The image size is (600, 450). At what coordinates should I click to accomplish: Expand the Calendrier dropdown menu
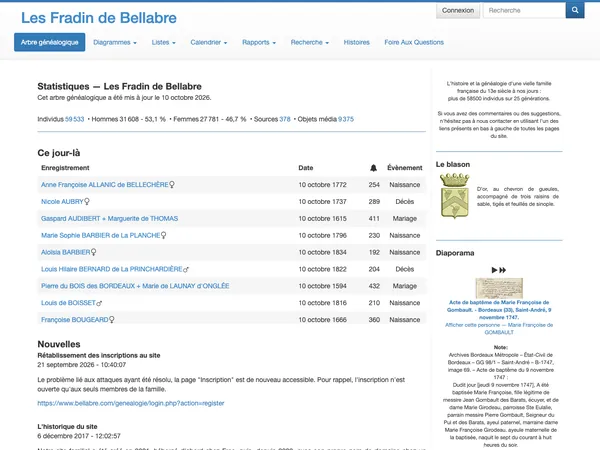(x=209, y=42)
